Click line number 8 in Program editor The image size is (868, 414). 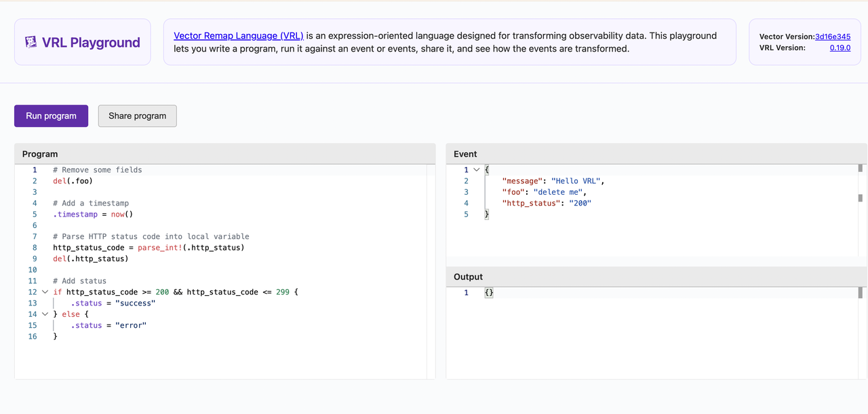[x=34, y=248]
